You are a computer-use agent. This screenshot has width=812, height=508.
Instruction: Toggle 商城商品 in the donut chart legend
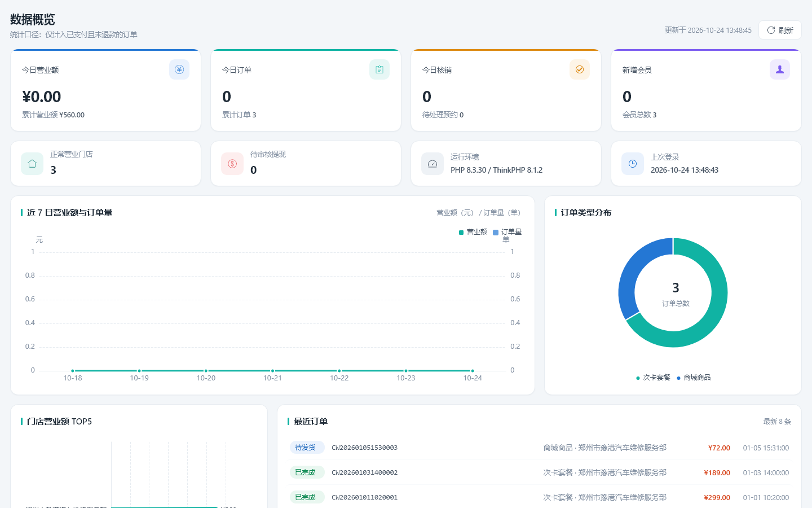pos(694,378)
